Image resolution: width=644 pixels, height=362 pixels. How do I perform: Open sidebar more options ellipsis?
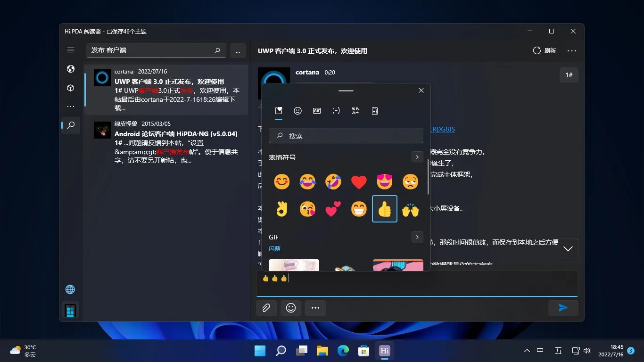71,107
